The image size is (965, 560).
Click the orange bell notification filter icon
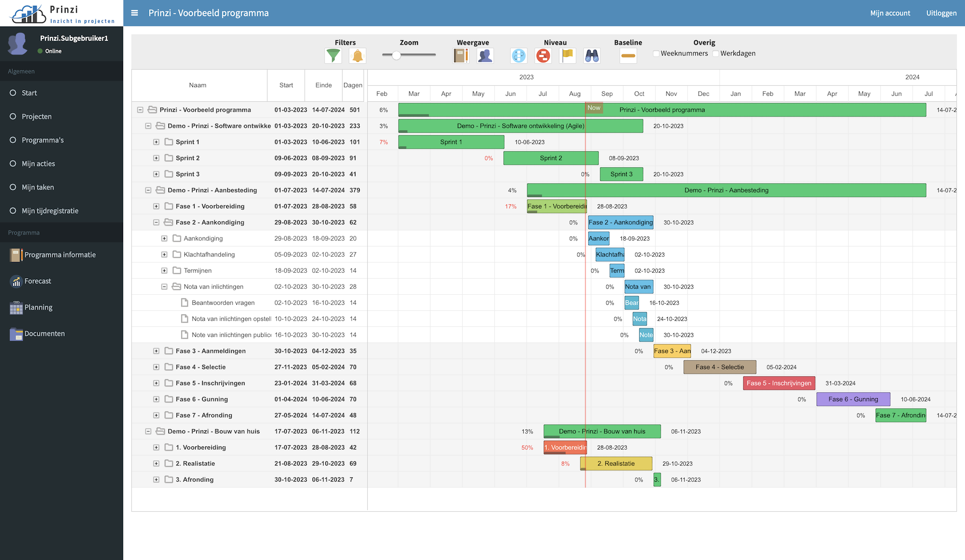click(x=358, y=55)
